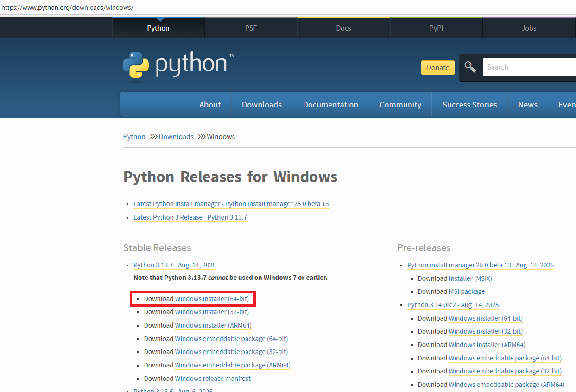Open the Jobs tab
The height and width of the screenshot is (392, 576).
click(x=529, y=28)
